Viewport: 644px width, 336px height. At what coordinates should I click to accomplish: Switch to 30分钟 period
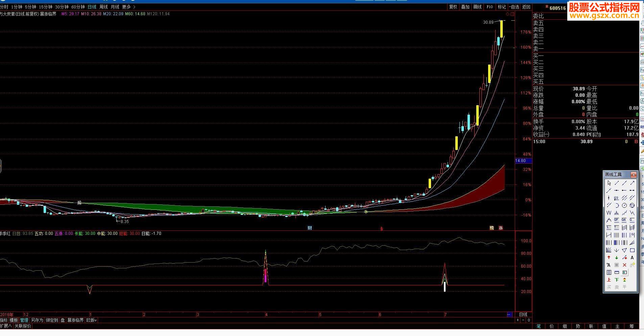[62, 7]
